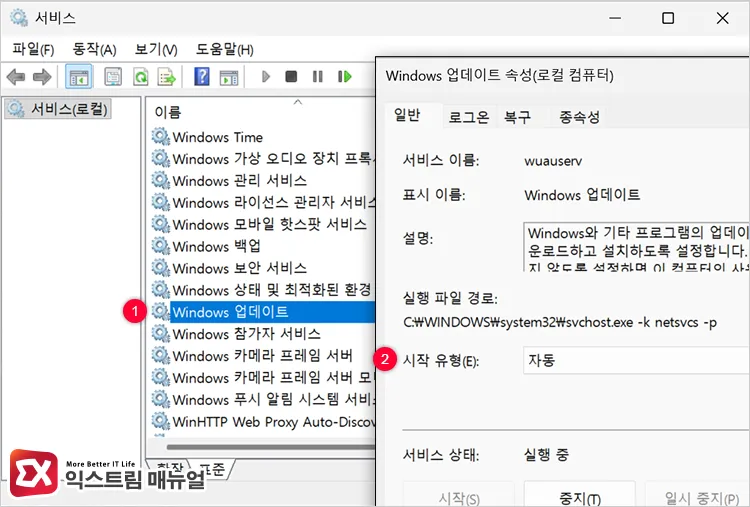Click gear icon beside Windows 백업
Screen dimensions: 750x507
tap(161, 246)
